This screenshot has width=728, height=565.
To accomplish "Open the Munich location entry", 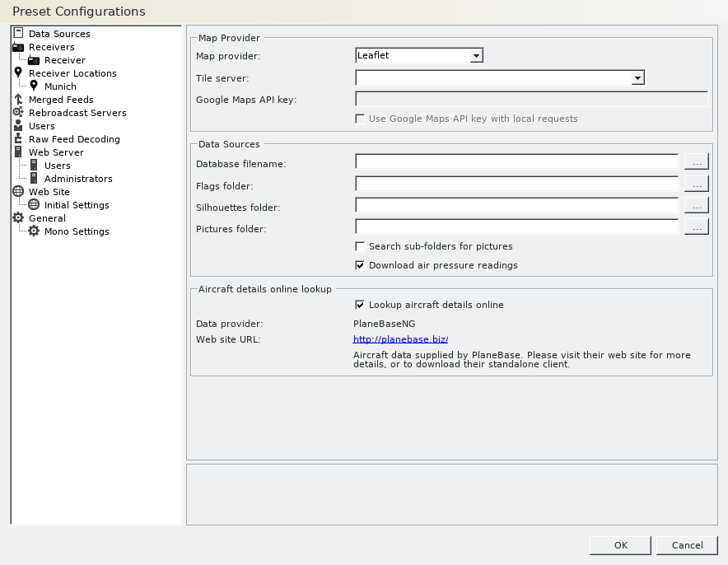I will tap(60, 86).
